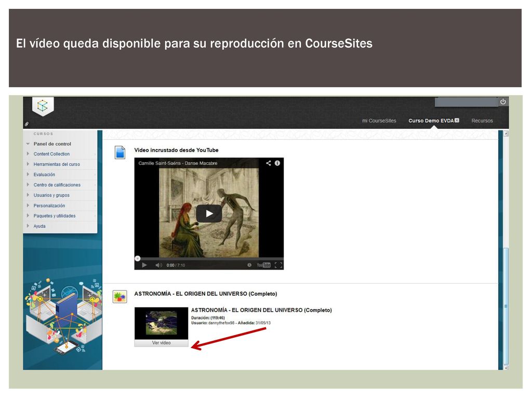Click the share icon on the video

(x=269, y=163)
